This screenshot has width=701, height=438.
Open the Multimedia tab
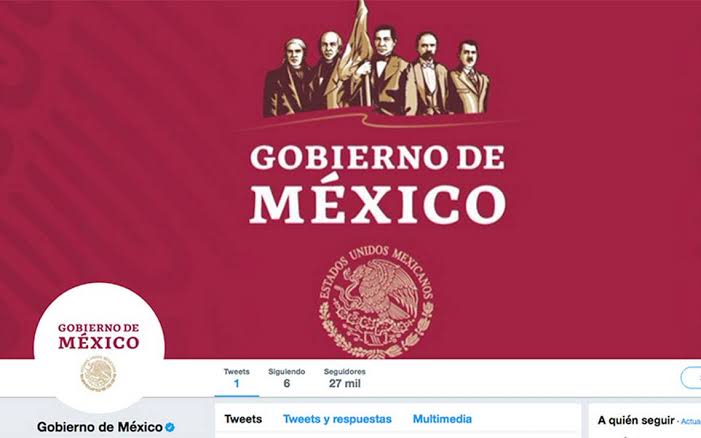click(x=442, y=419)
